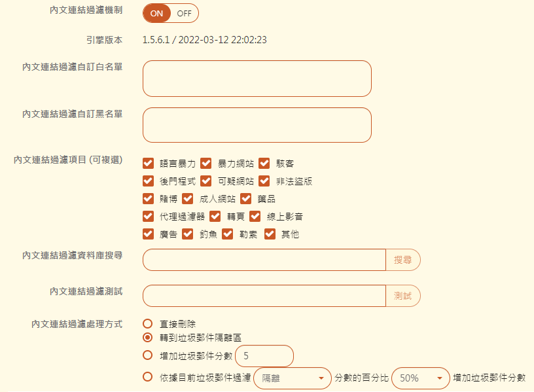This screenshot has height=392, width=534.
Task: Click the 搜尋 button
Action: click(403, 260)
